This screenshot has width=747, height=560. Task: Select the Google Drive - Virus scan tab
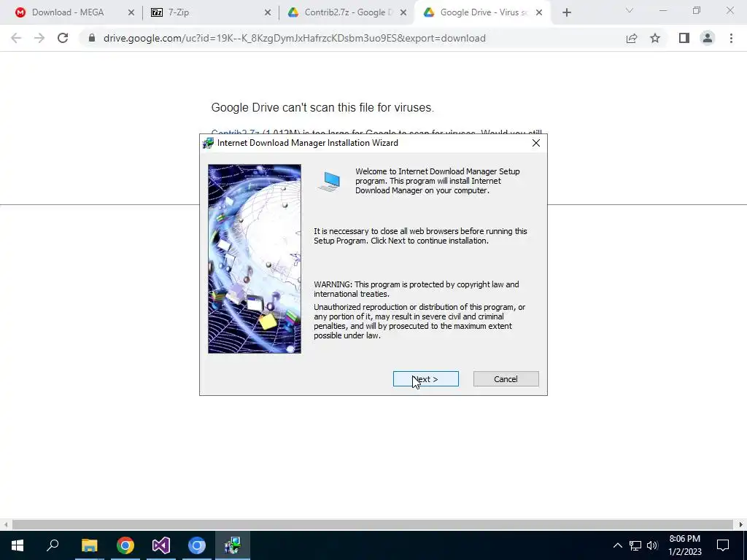(x=484, y=12)
